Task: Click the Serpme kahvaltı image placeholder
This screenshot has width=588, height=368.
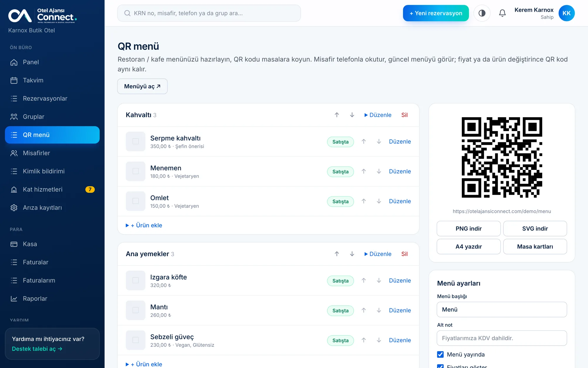Action: (x=136, y=142)
